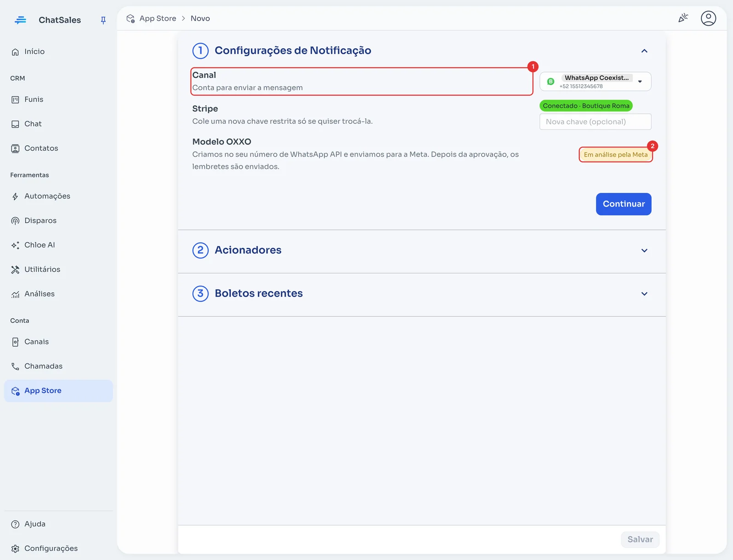733x560 pixels.
Task: Expand the Acionadores section chevron
Action: 644,251
